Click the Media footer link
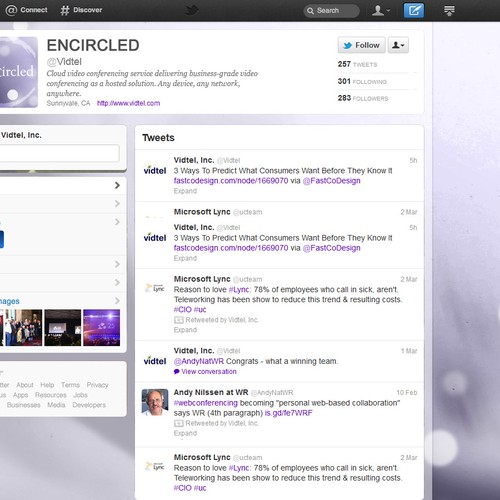This screenshot has height=500, width=500. pos(56,405)
